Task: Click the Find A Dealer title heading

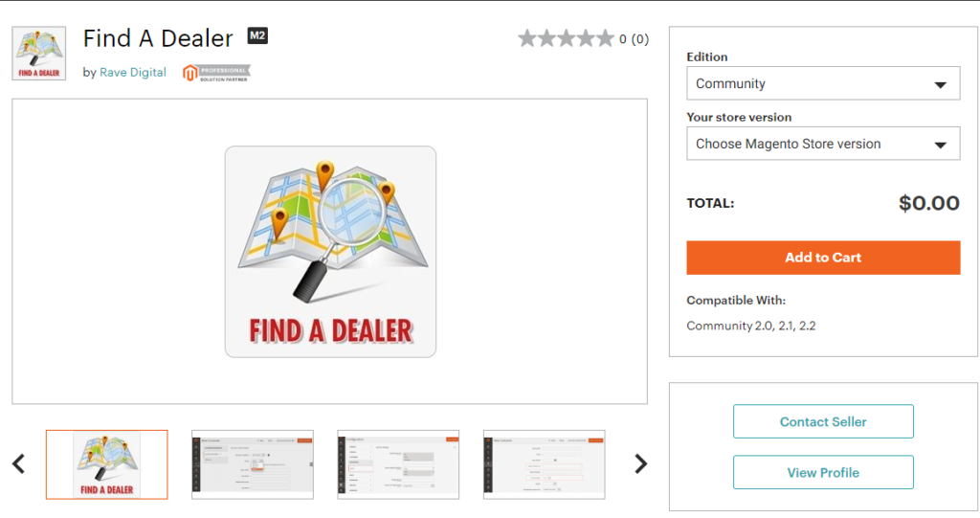Action: 158,38
